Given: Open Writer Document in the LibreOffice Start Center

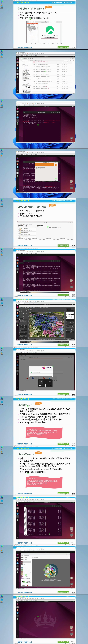Looking at the screenshot, I should point(25,568).
